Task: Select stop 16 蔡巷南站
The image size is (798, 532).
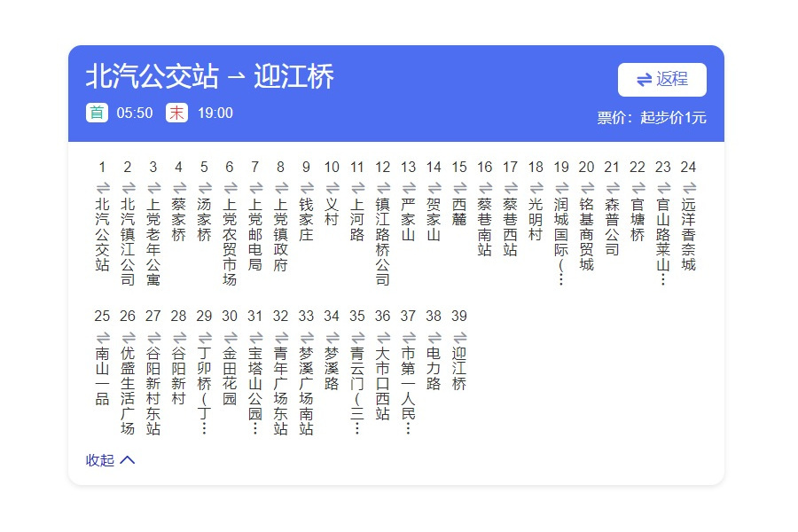Action: tap(484, 227)
